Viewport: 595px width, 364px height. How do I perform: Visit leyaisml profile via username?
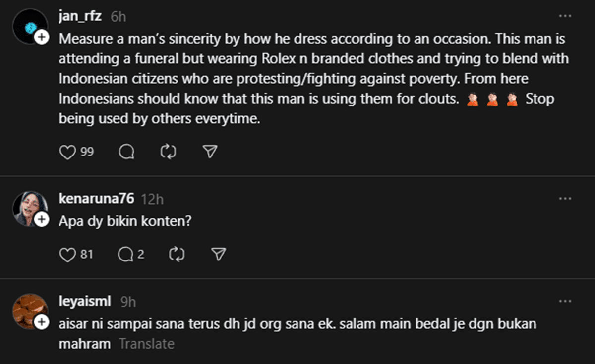(85, 301)
